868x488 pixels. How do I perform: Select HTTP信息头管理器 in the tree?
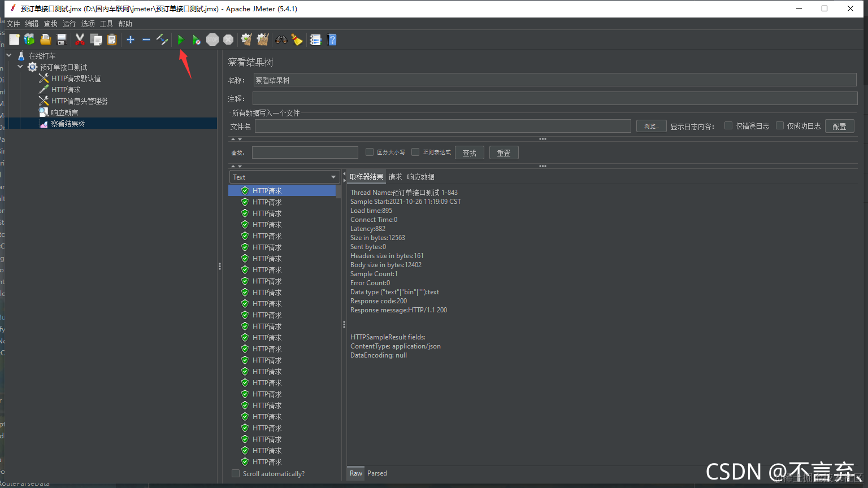[79, 101]
